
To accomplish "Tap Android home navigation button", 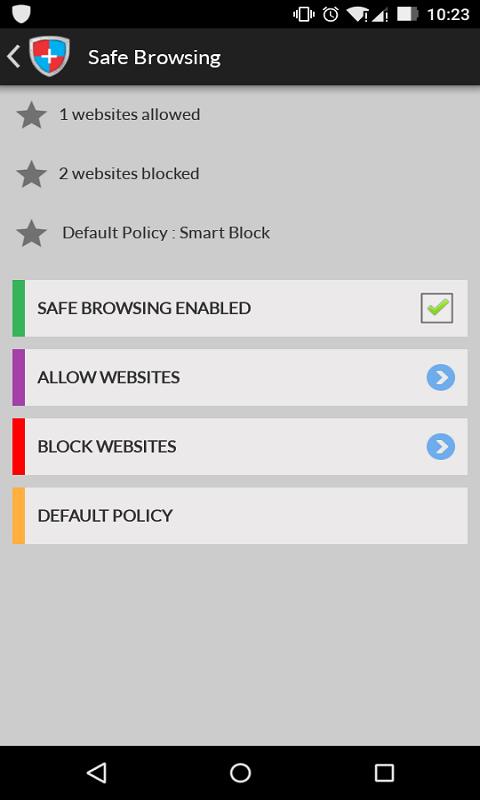I will click(x=240, y=772).
